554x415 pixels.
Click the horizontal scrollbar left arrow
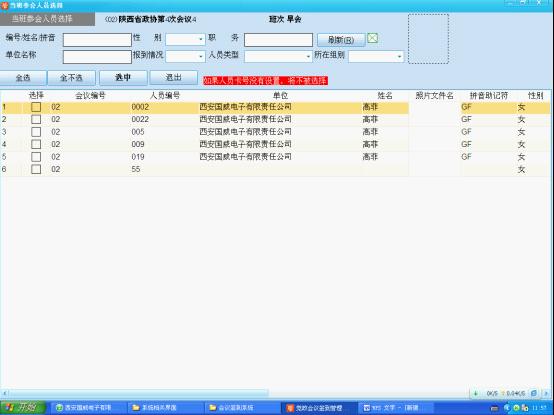pyautogui.click(x=4, y=393)
